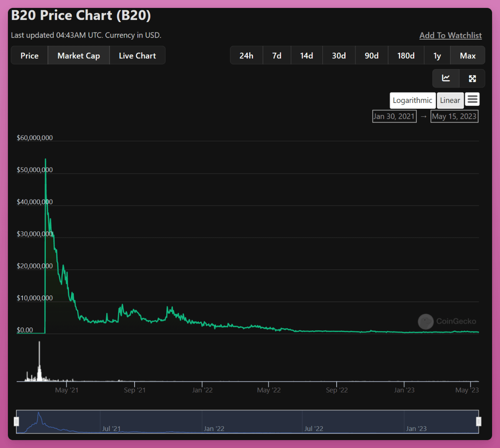Edit the Jan 30, 2021 start date
Image resolution: width=500 pixels, height=448 pixels.
[x=394, y=116]
